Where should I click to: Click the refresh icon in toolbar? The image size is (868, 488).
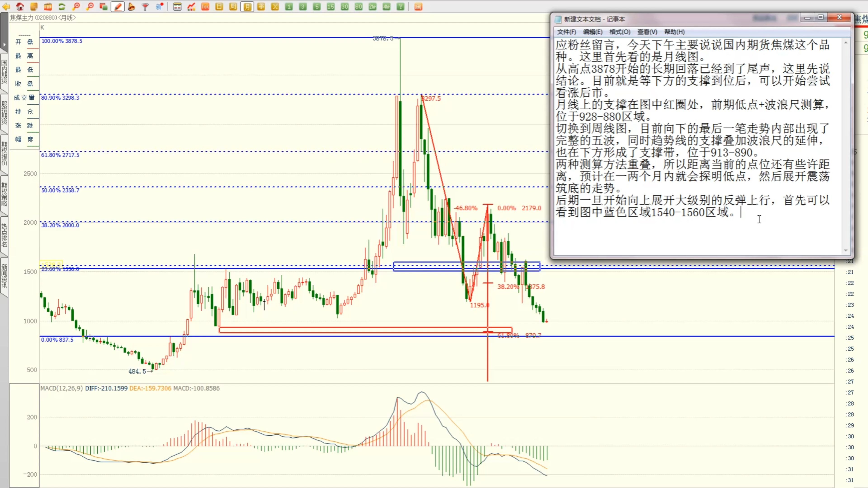(62, 6)
